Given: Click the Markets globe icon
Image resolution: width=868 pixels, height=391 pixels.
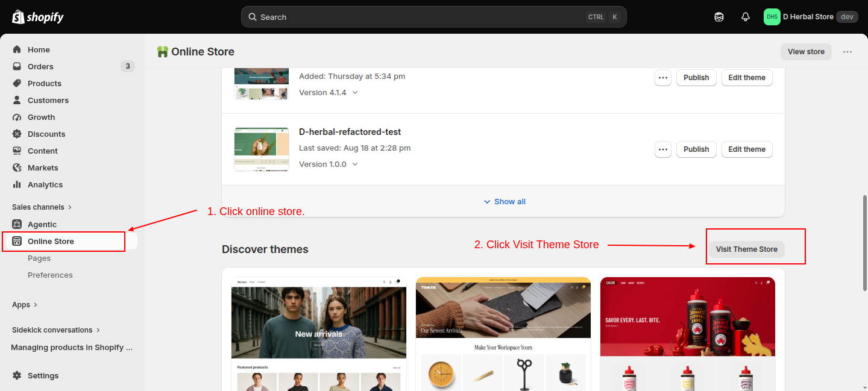Looking at the screenshot, I should click(17, 167).
